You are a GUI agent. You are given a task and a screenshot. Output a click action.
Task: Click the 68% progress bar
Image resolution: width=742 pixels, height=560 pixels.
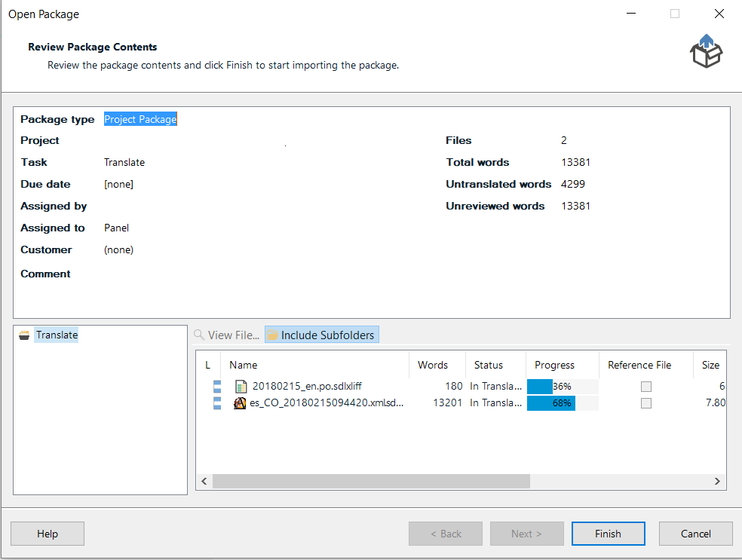pos(563,403)
